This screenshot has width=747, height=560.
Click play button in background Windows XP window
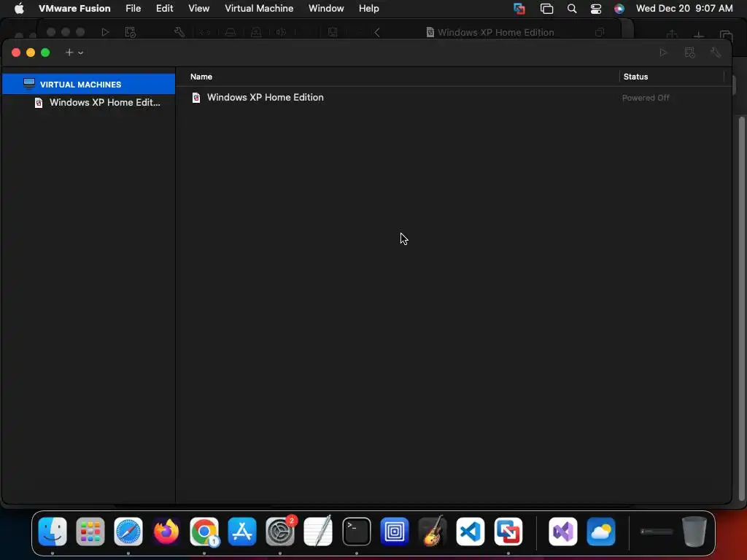pos(105,32)
